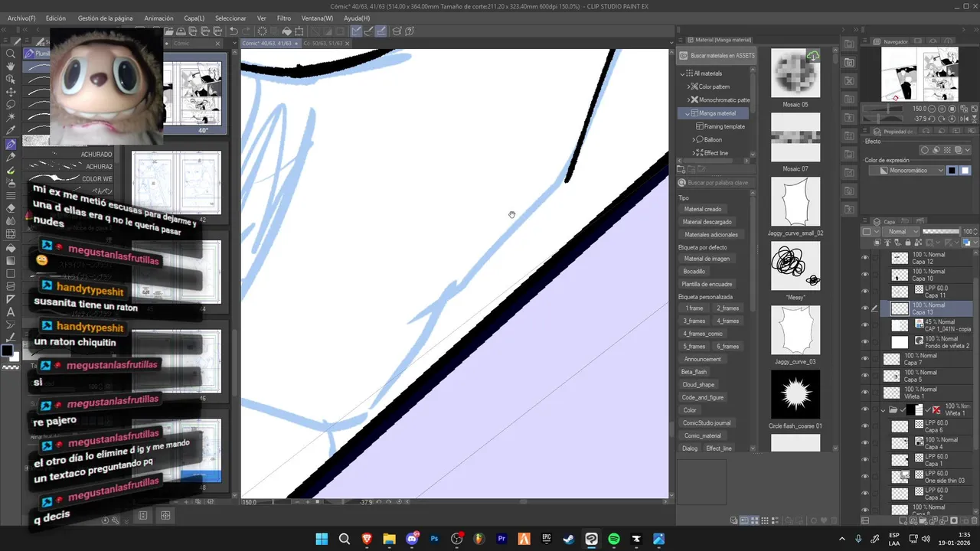Toggle visibility of Viñeta 1 folder layer

[x=865, y=409]
